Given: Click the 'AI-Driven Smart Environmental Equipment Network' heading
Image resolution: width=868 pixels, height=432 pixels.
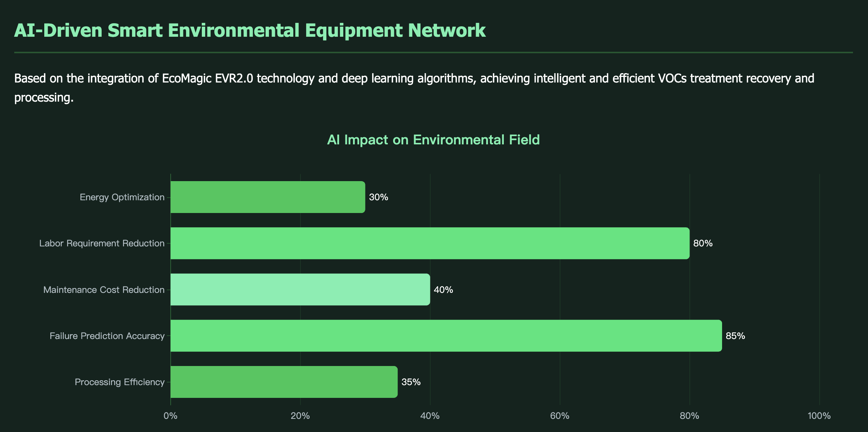Looking at the screenshot, I should click(250, 30).
